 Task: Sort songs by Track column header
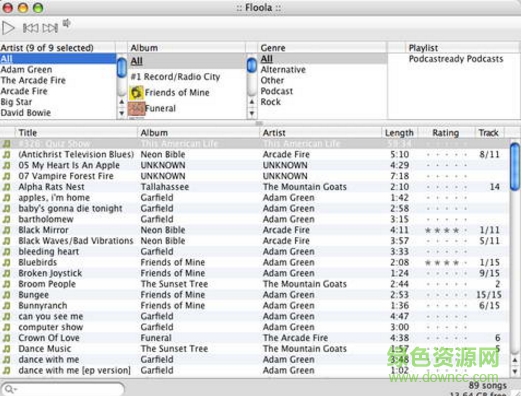[x=489, y=133]
